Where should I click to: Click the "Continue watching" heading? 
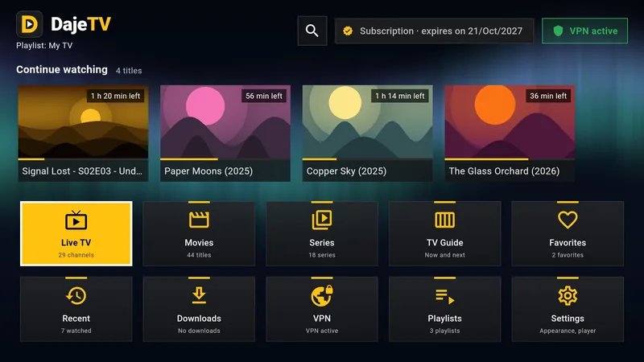click(62, 69)
